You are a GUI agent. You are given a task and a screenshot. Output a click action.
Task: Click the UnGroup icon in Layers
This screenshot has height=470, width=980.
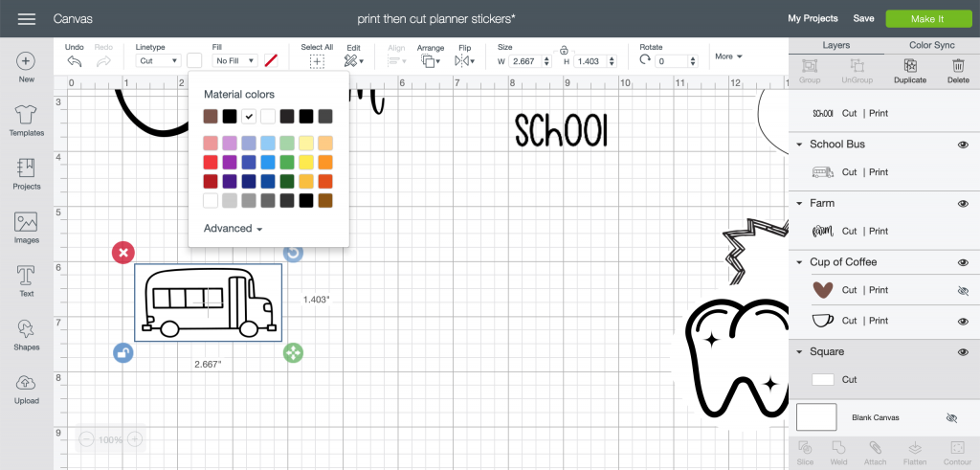pyautogui.click(x=857, y=66)
